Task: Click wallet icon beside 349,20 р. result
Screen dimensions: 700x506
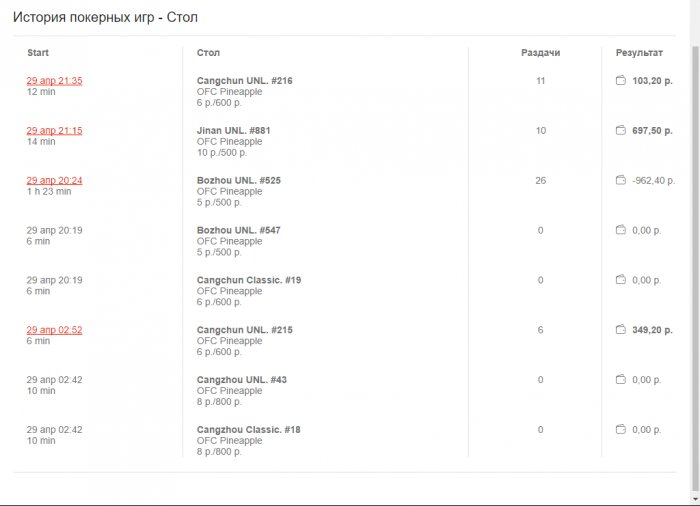Action: tap(621, 331)
